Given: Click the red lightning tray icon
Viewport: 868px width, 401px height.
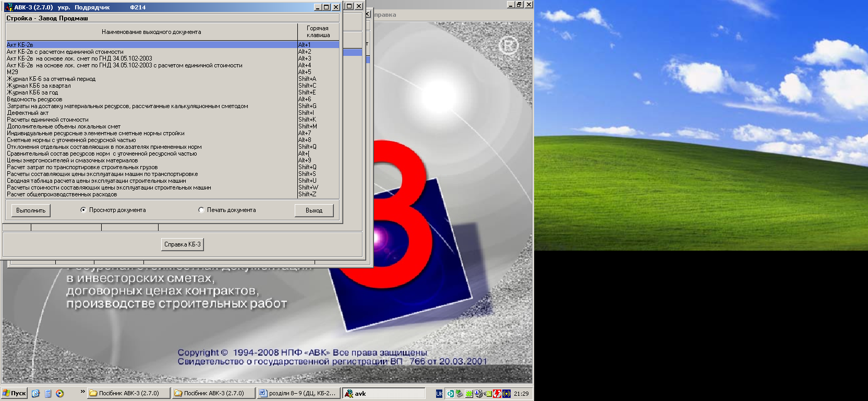Looking at the screenshot, I should pos(497,394).
